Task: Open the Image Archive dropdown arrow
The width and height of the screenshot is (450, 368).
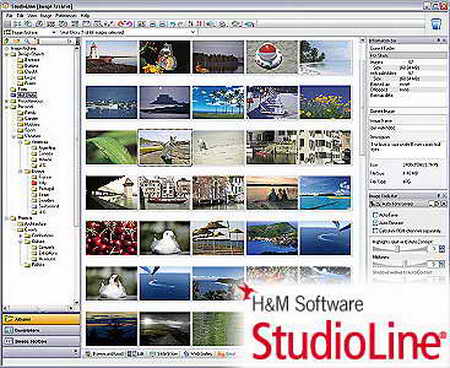Action: point(53,32)
